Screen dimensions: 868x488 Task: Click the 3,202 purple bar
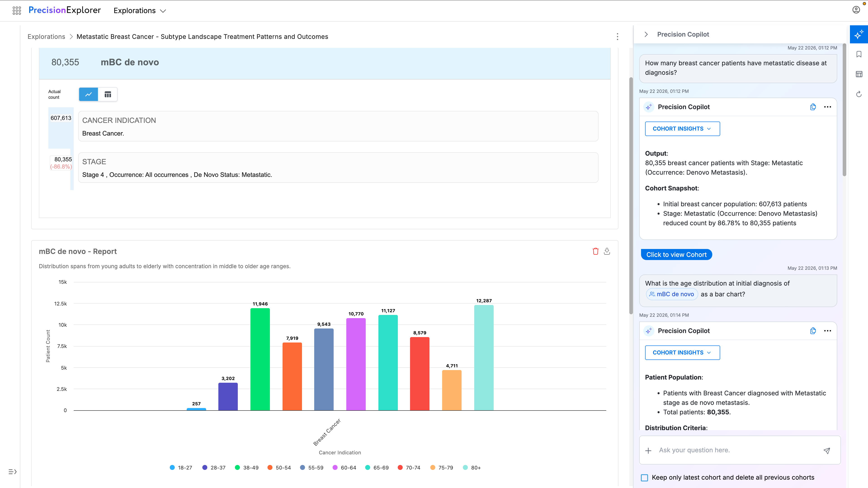point(228,396)
